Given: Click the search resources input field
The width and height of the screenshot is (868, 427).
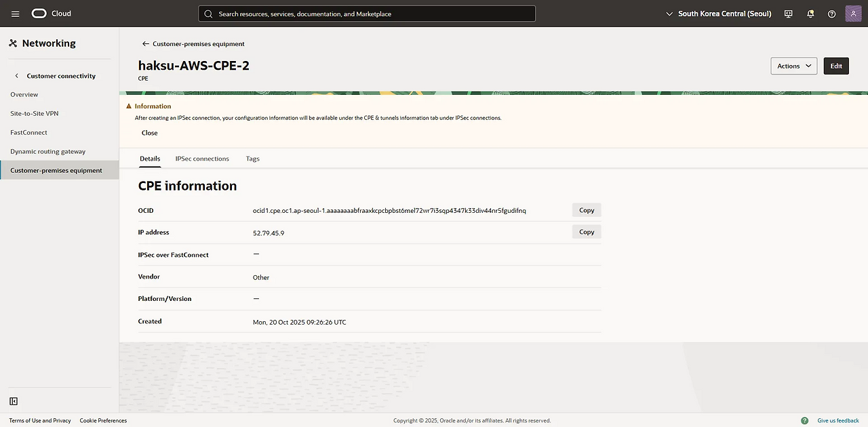Looking at the screenshot, I should coord(366,14).
